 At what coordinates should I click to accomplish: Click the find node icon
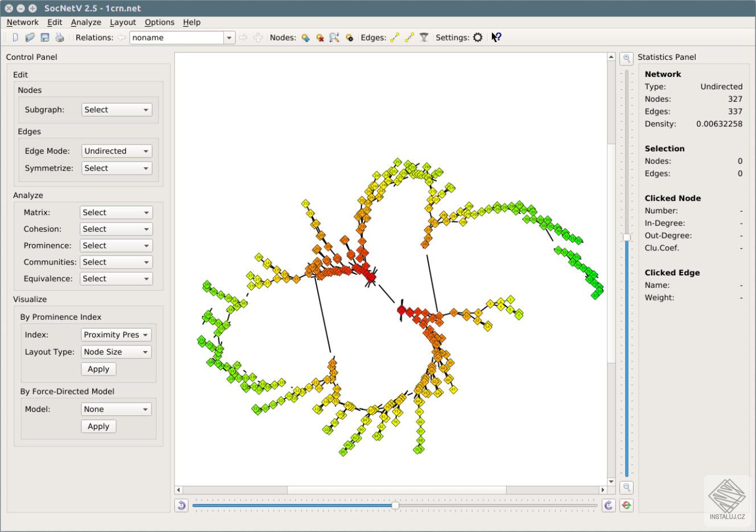click(x=334, y=38)
